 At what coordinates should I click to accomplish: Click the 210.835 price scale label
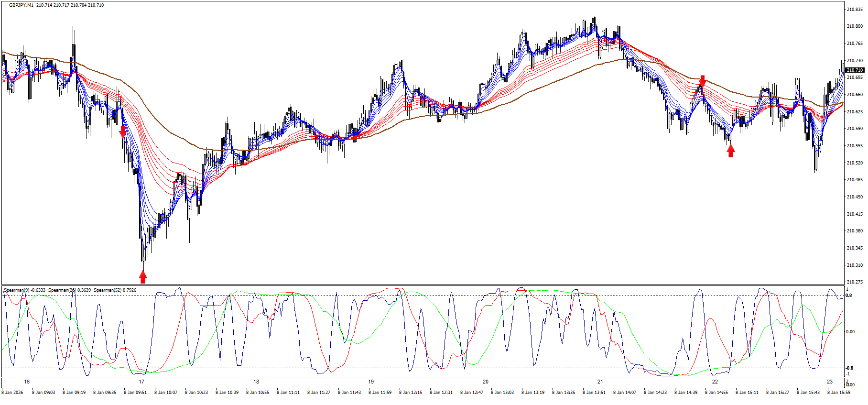tap(855, 9)
